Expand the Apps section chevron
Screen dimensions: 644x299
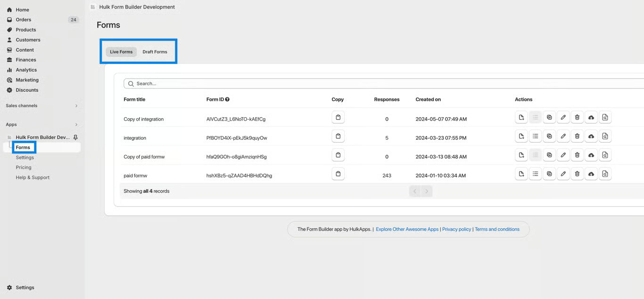76,125
